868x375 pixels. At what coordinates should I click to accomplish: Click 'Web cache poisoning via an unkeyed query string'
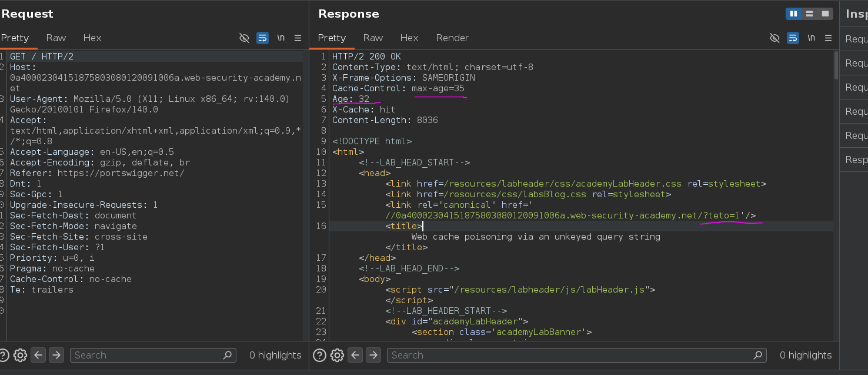(x=536, y=237)
